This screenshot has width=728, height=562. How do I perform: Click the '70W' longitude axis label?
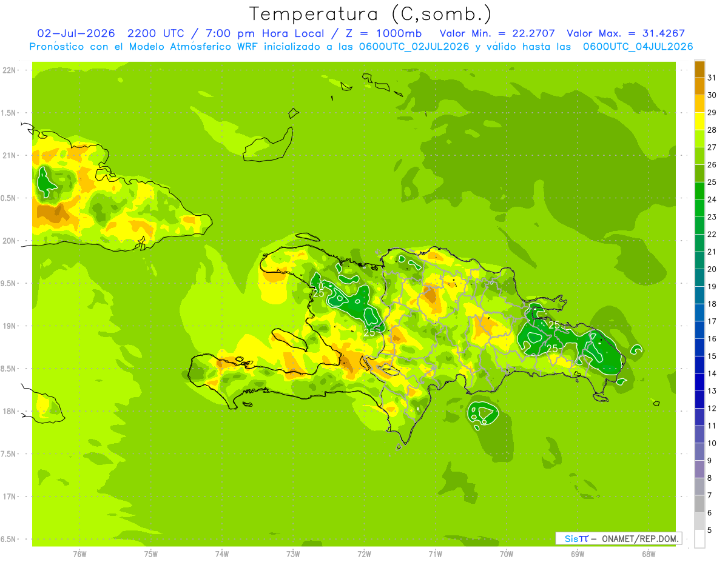coord(507,554)
